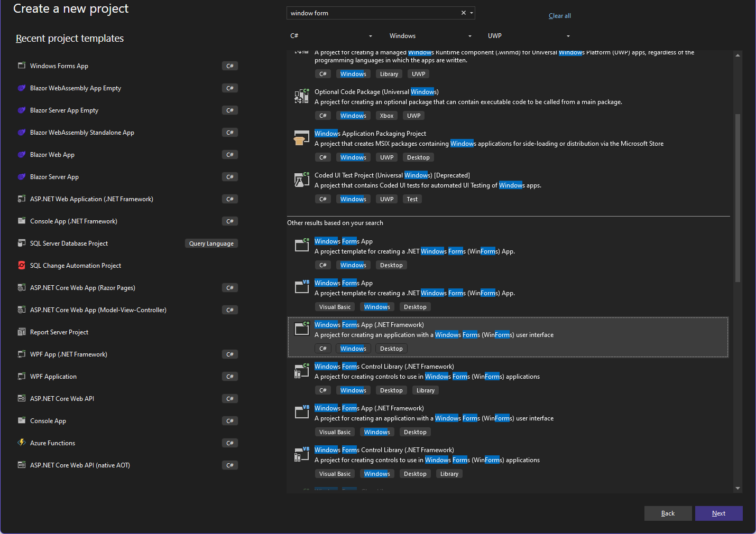Click the "Query Language" tag beside SQL Server Database Project
The height and width of the screenshot is (534, 756).
coord(211,243)
